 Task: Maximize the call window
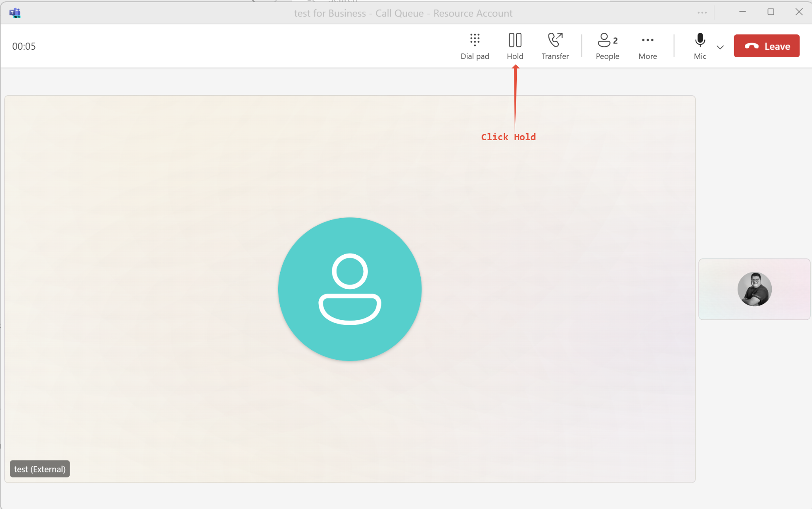tap(771, 12)
